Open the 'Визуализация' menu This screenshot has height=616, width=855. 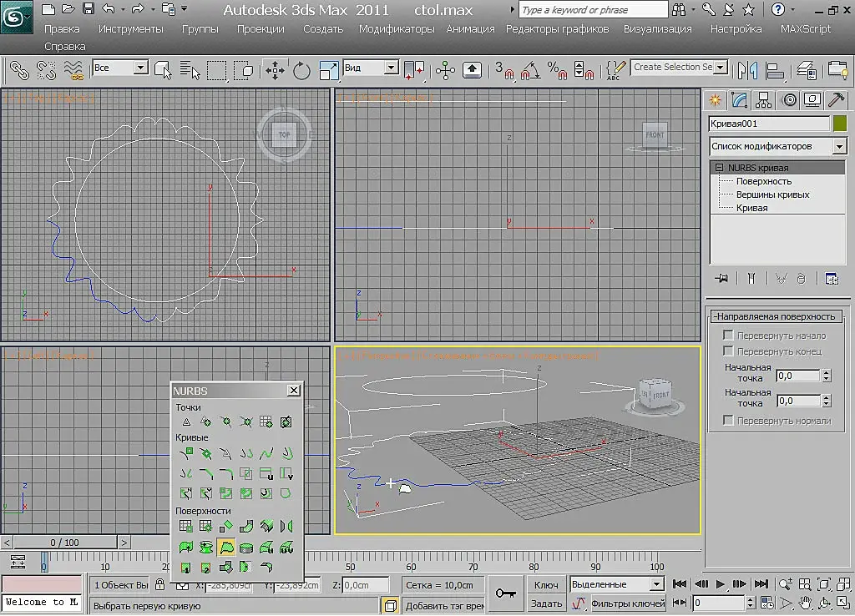[x=657, y=28]
